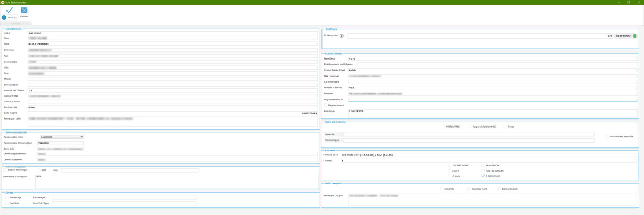Check the Fait tt checkbox

pos(450,170)
